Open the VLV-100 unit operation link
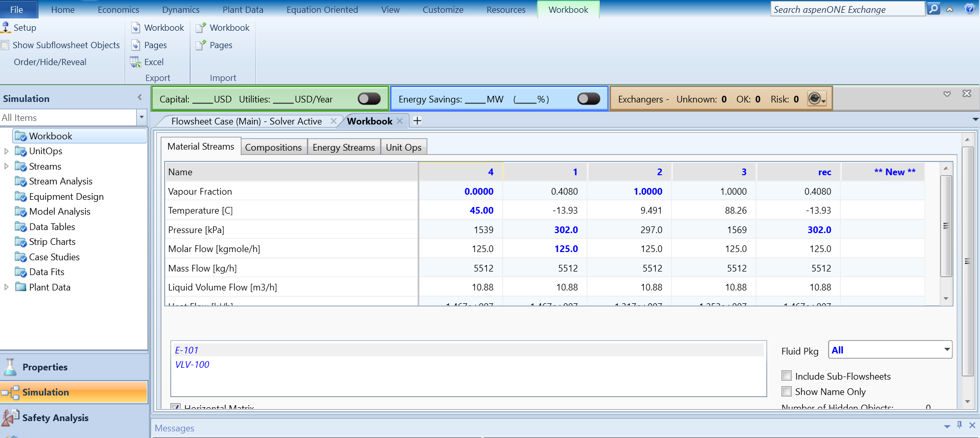980x438 pixels. [192, 365]
